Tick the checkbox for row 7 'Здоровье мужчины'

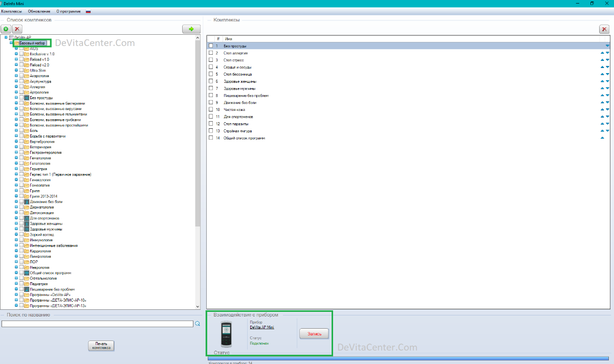[210, 88]
